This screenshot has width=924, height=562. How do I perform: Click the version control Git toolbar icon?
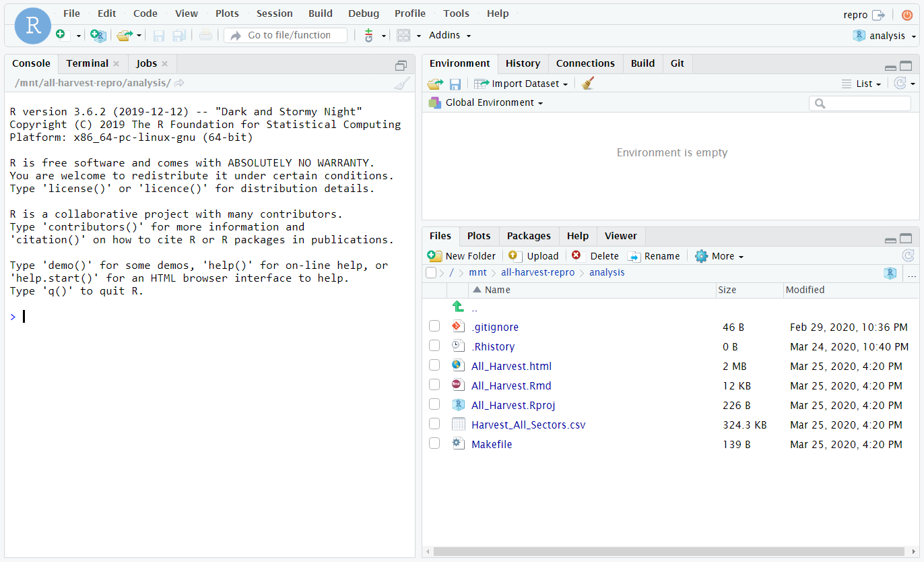point(368,35)
